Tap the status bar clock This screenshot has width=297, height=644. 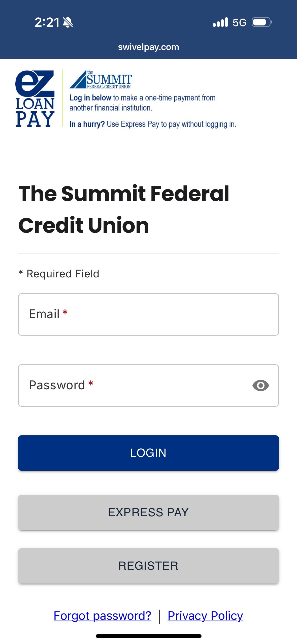tap(47, 22)
